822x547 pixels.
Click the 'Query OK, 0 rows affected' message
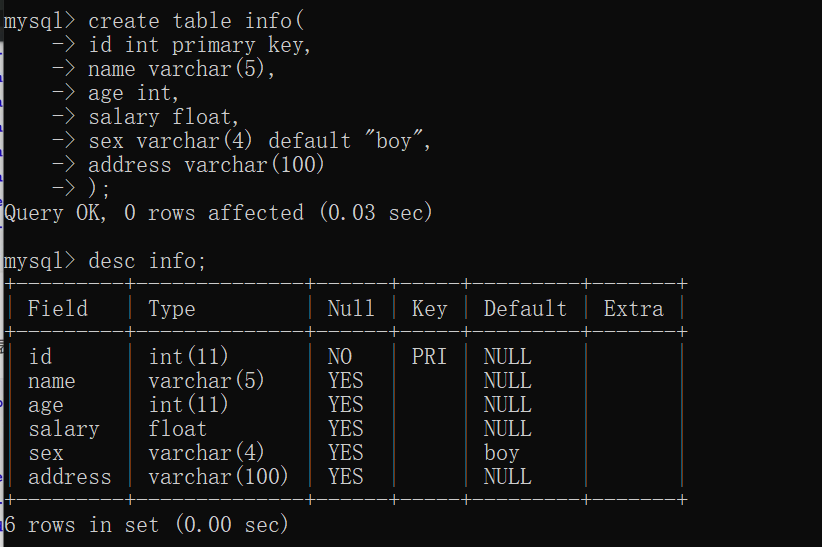click(x=218, y=213)
